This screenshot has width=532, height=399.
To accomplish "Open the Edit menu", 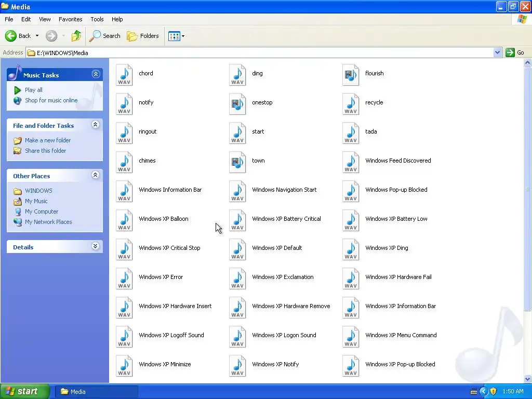I will pyautogui.click(x=26, y=19).
